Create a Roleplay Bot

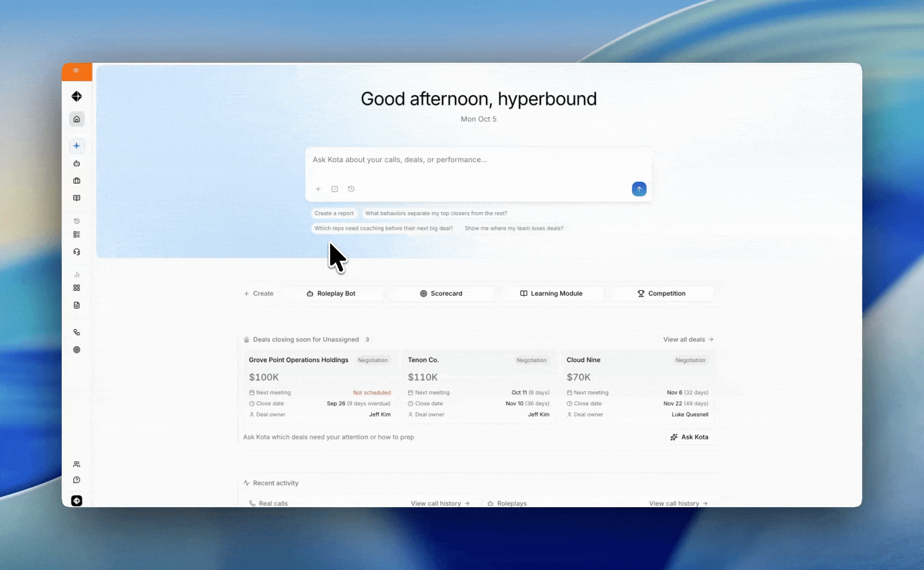[x=331, y=293]
